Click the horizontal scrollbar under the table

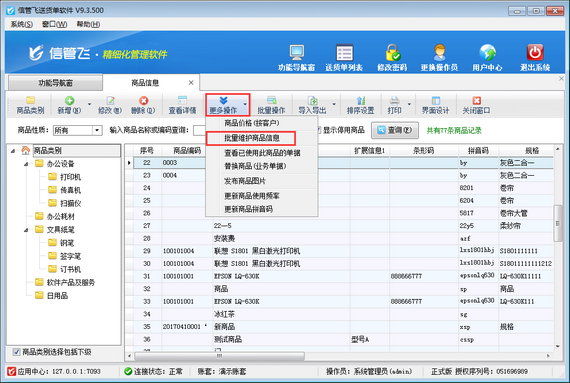point(338,356)
